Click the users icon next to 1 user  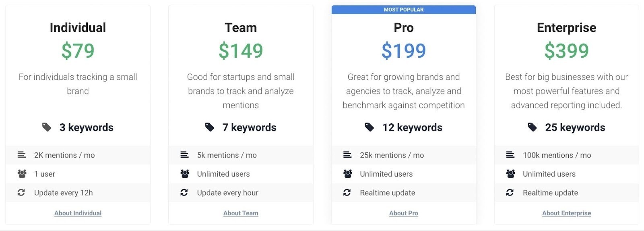(22, 174)
